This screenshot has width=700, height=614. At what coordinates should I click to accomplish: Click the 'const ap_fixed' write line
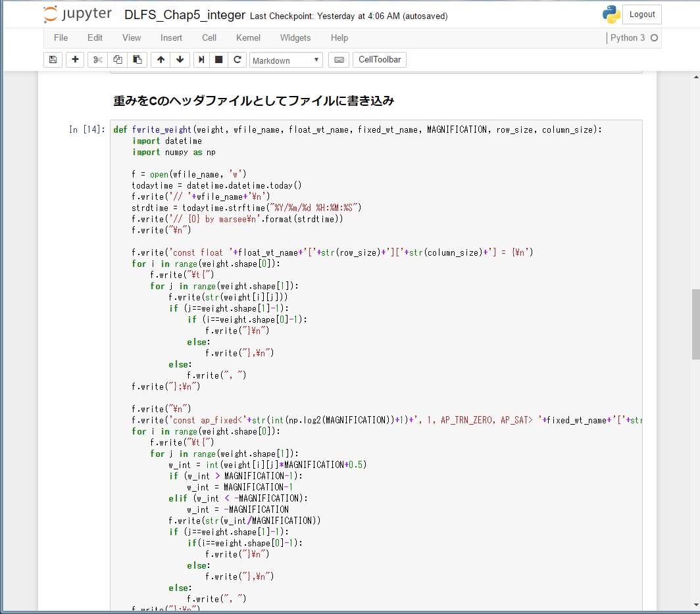(x=387, y=420)
